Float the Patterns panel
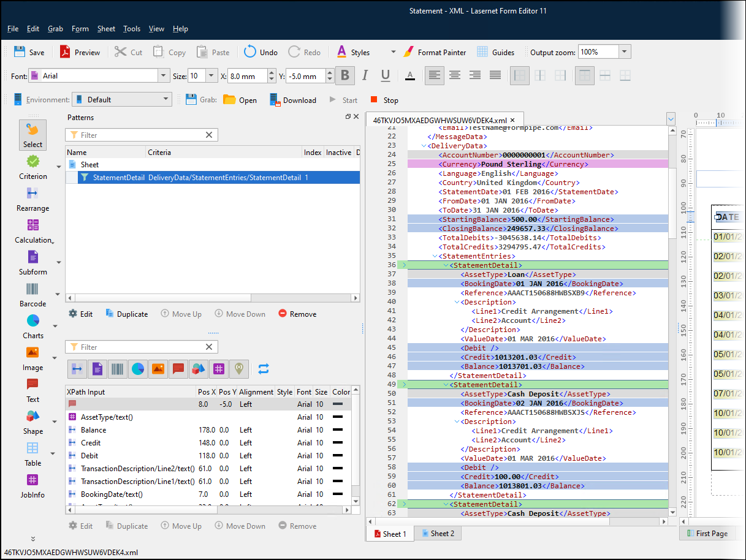Screen dimensions: 746x560 coord(348,116)
